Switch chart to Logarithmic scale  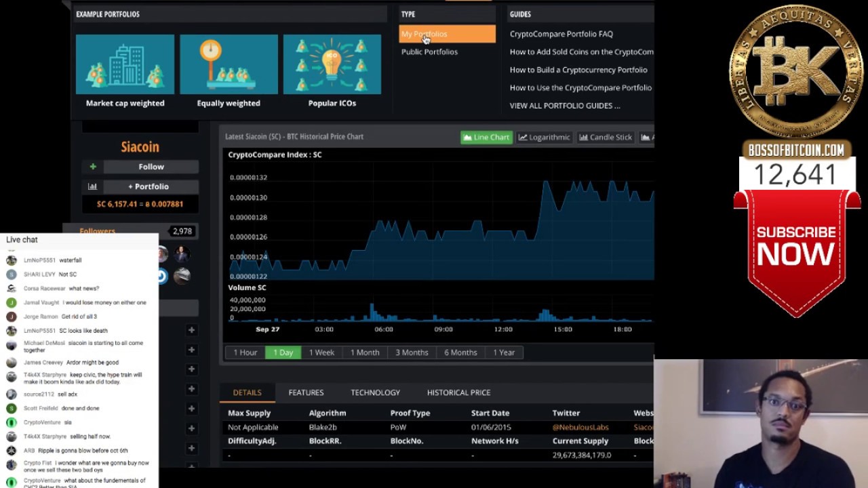pyautogui.click(x=545, y=137)
